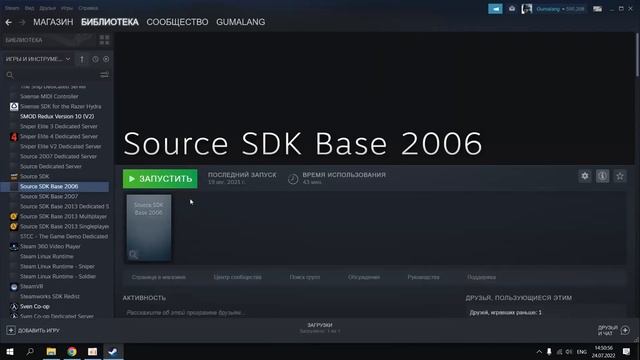This screenshot has height=360, width=640.
Task: Open Центр сообщества link
Action: [x=238, y=277]
